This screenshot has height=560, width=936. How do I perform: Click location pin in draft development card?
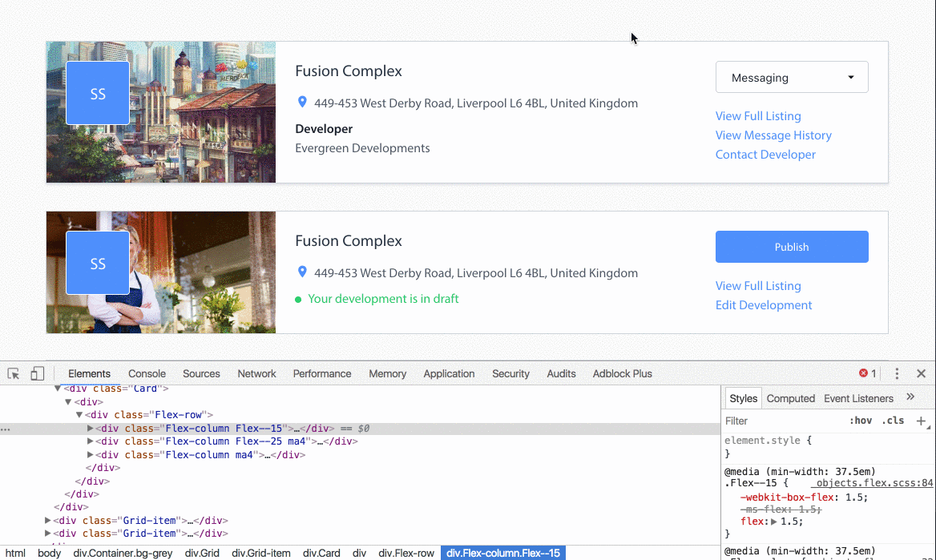pos(302,272)
